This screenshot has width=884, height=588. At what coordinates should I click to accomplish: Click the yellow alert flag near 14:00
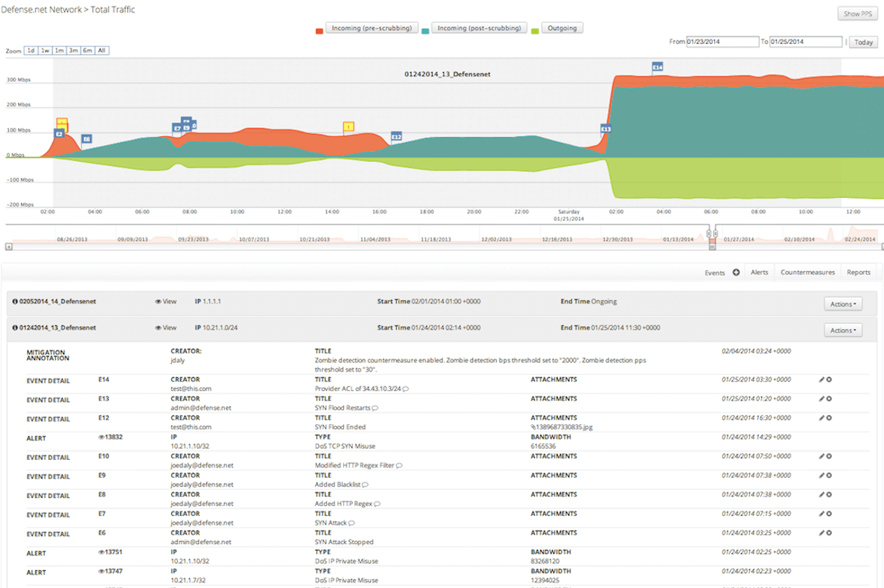(x=349, y=127)
